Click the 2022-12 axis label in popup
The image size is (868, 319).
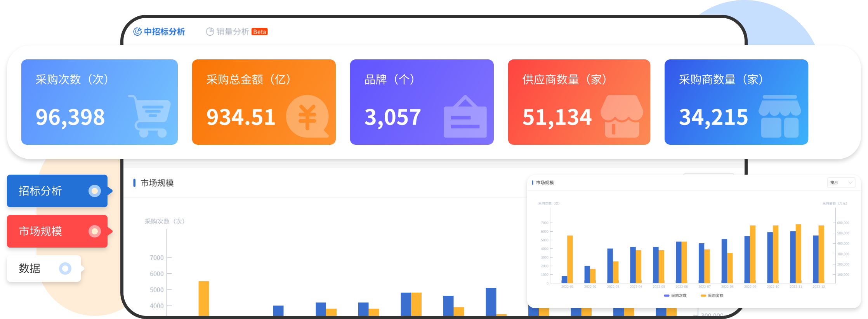819,287
